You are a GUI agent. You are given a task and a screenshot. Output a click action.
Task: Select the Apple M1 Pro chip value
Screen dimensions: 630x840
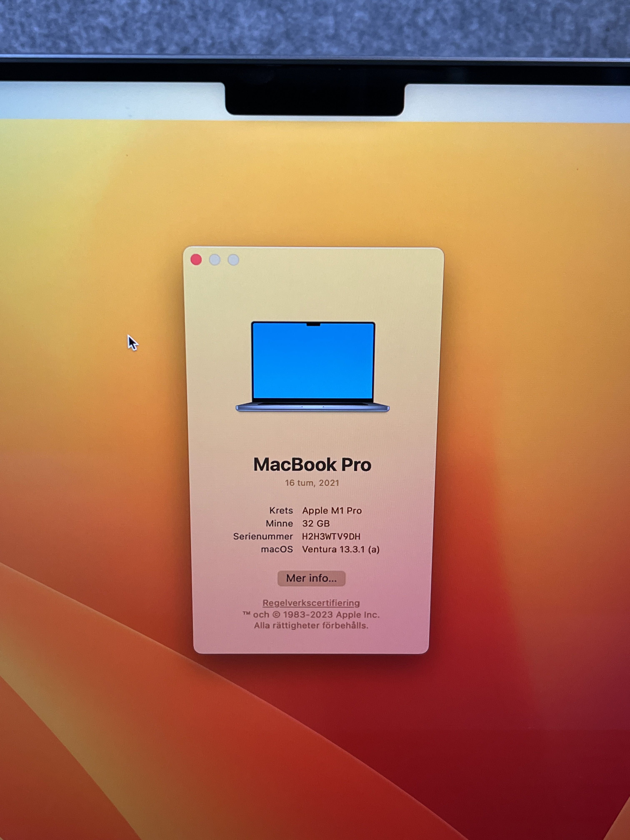pyautogui.click(x=332, y=510)
